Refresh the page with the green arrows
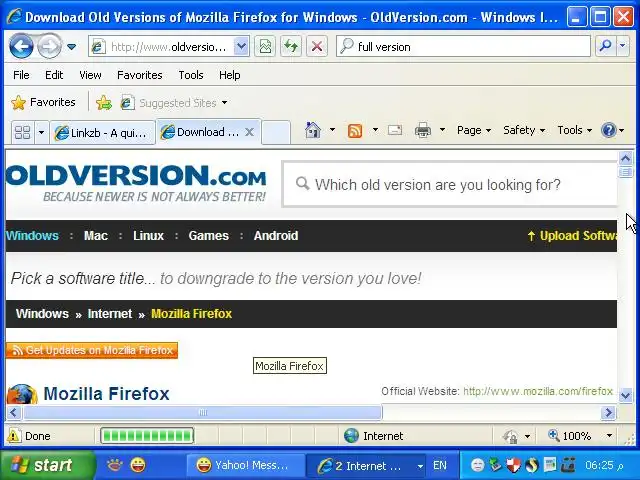This screenshot has height=480, width=640. coord(291,47)
